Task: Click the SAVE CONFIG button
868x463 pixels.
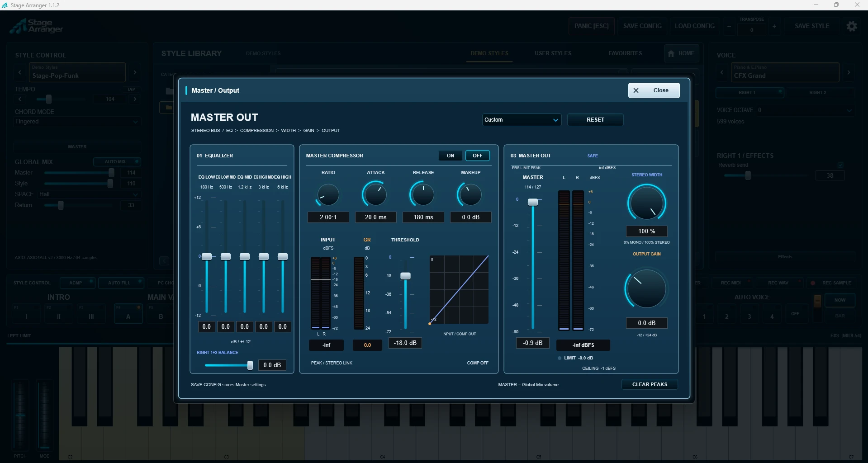Action: click(642, 26)
